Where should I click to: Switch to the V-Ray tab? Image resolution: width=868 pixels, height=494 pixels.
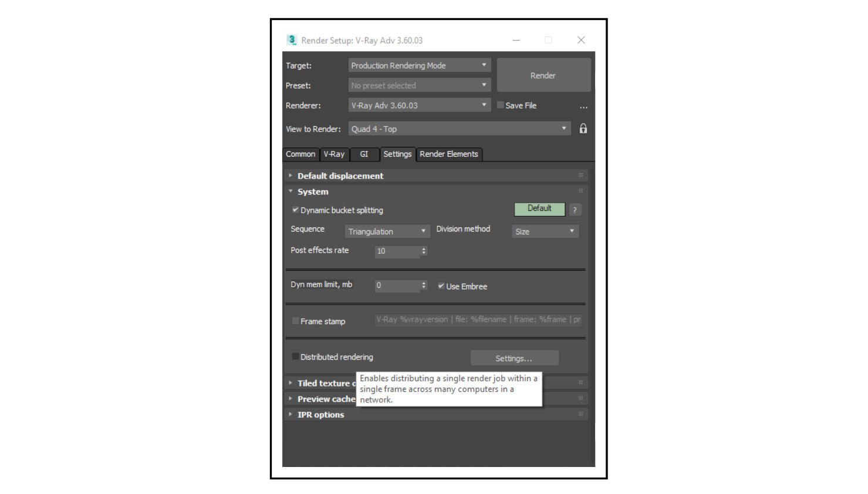[x=334, y=154]
